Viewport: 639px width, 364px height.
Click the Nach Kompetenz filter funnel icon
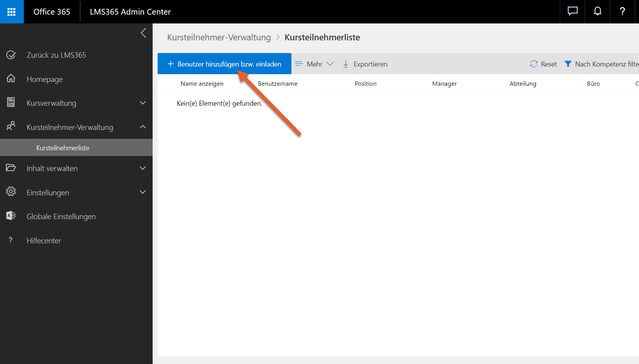(x=568, y=64)
